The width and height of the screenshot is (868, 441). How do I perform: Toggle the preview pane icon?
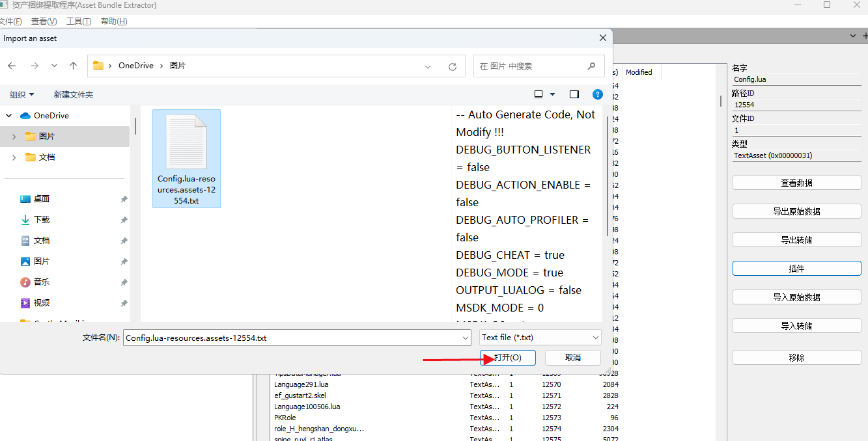[574, 94]
